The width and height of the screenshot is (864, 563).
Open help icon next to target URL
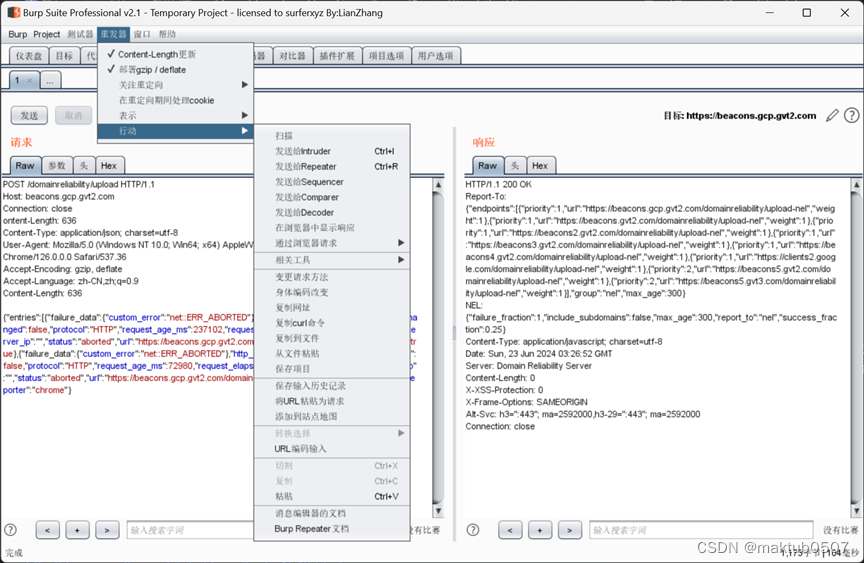pos(851,115)
